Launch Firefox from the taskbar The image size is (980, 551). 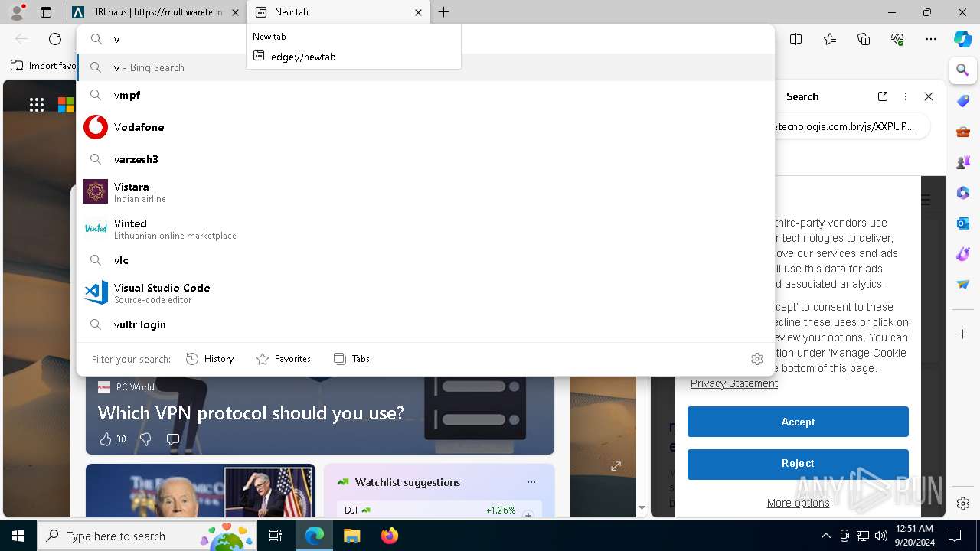point(390,536)
